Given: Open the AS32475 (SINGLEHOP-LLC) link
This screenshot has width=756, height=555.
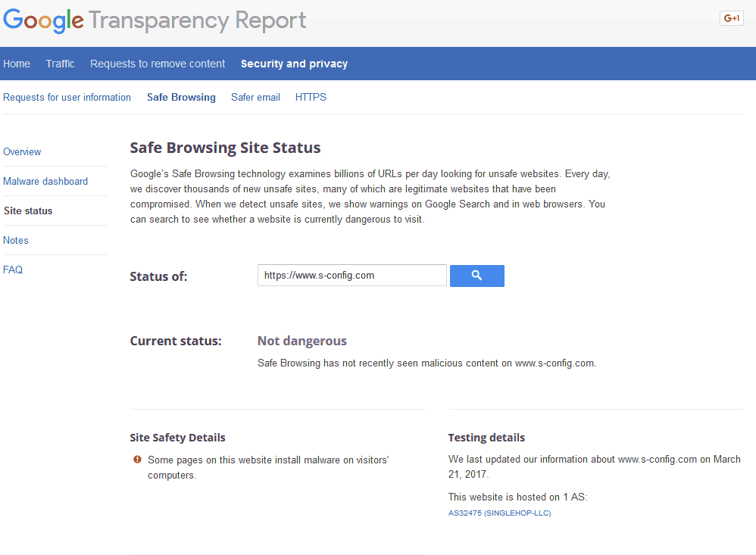Looking at the screenshot, I should (499, 513).
